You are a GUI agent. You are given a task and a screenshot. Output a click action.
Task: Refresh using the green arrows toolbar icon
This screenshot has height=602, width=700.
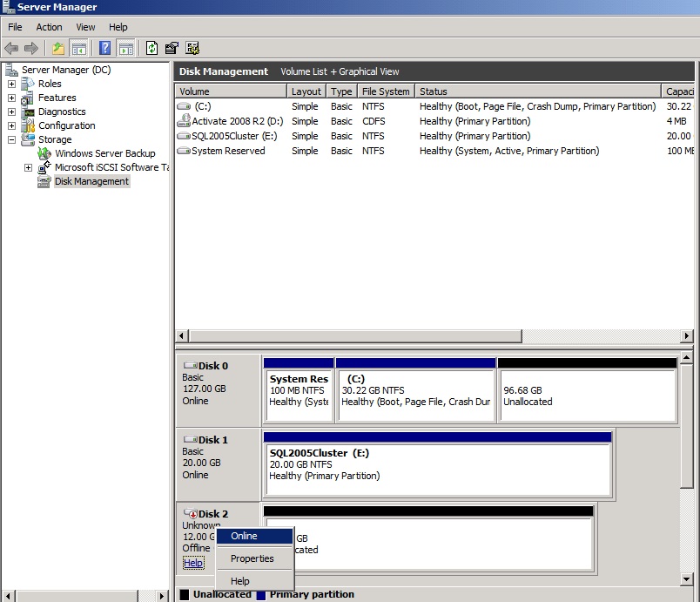click(x=151, y=48)
